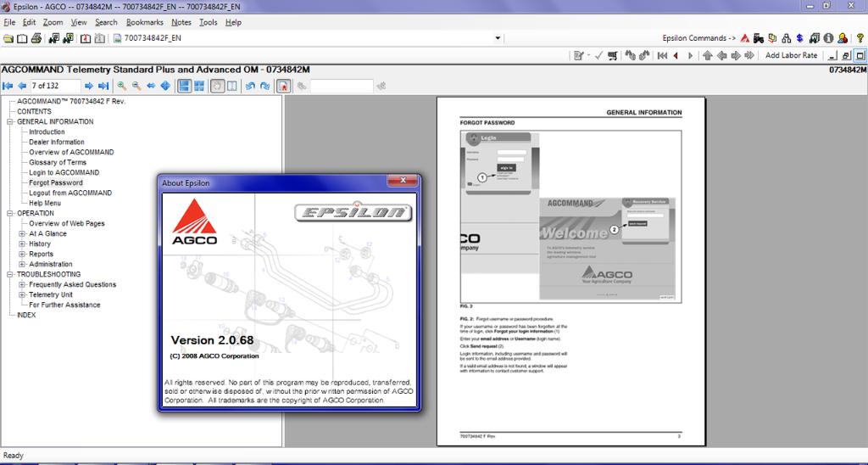Toggle single page layout view
This screenshot has height=465, width=868.
184,86
